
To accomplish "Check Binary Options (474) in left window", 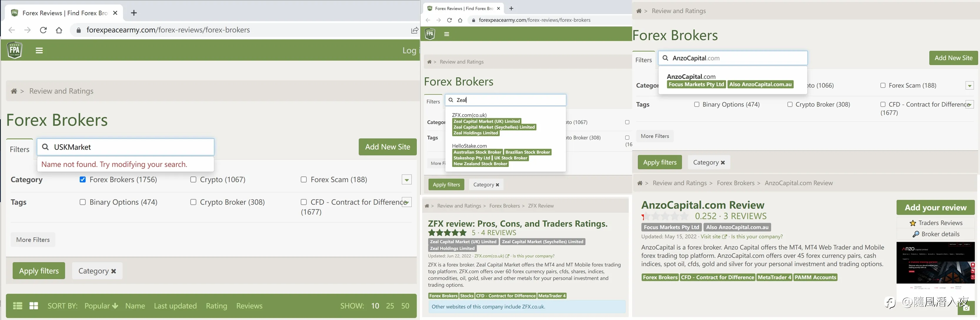I will pos(83,202).
